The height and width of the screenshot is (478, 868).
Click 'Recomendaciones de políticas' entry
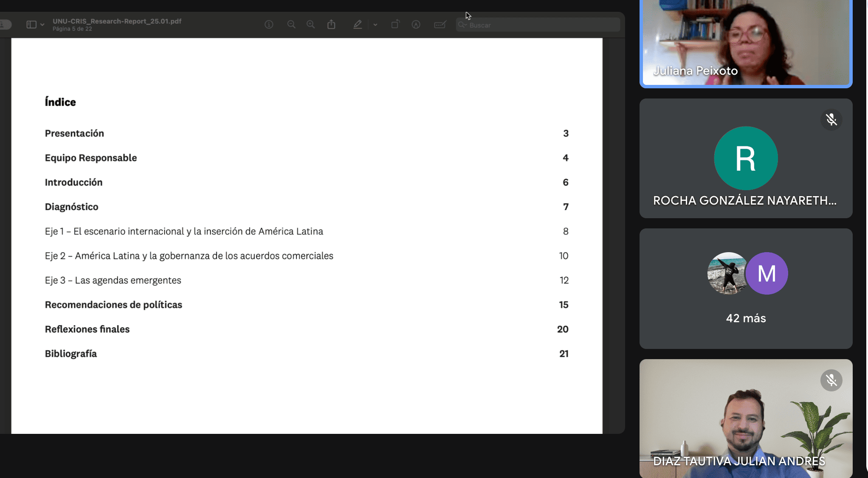click(x=113, y=305)
